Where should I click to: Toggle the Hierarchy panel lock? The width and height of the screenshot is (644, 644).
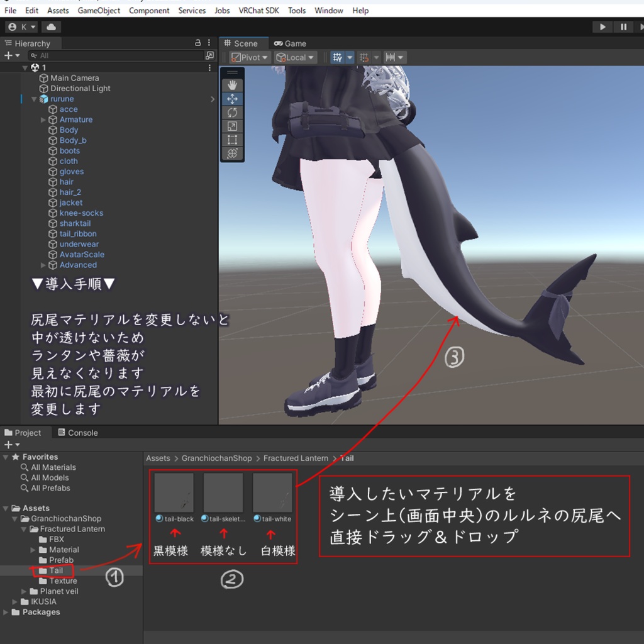[197, 43]
